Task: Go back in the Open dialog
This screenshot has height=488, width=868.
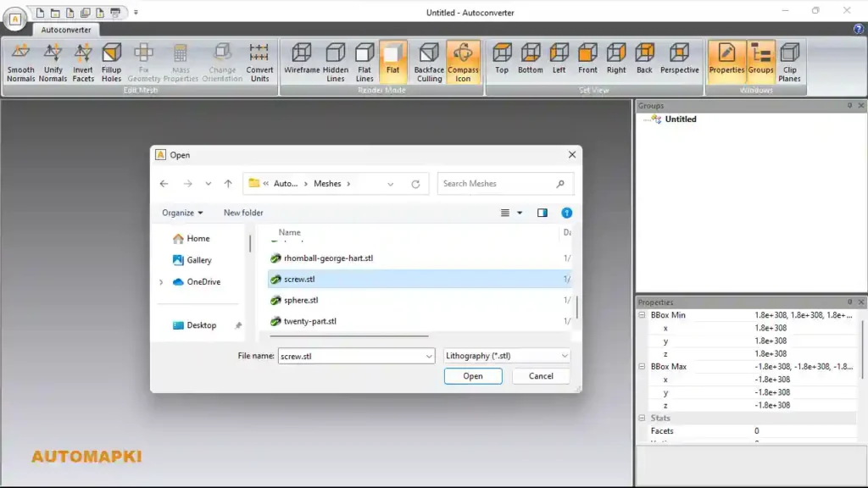Action: point(164,184)
